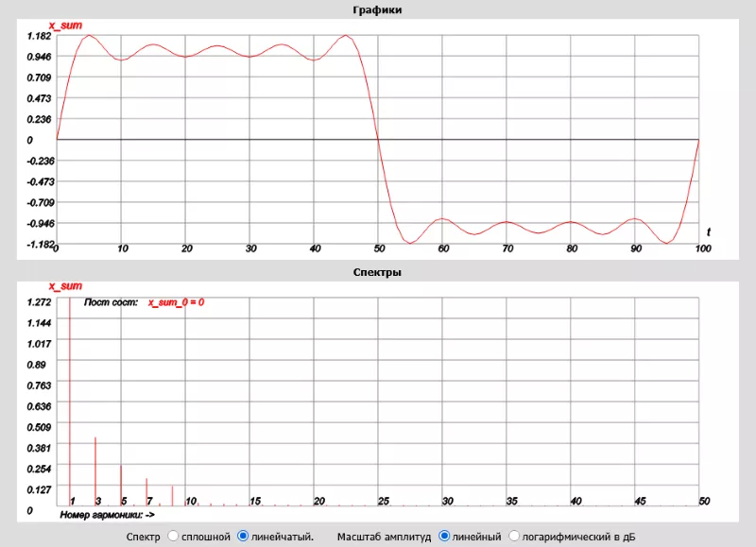Click the 'Графики' panel title
Viewport: 756px width, 547px height.
point(377,9)
